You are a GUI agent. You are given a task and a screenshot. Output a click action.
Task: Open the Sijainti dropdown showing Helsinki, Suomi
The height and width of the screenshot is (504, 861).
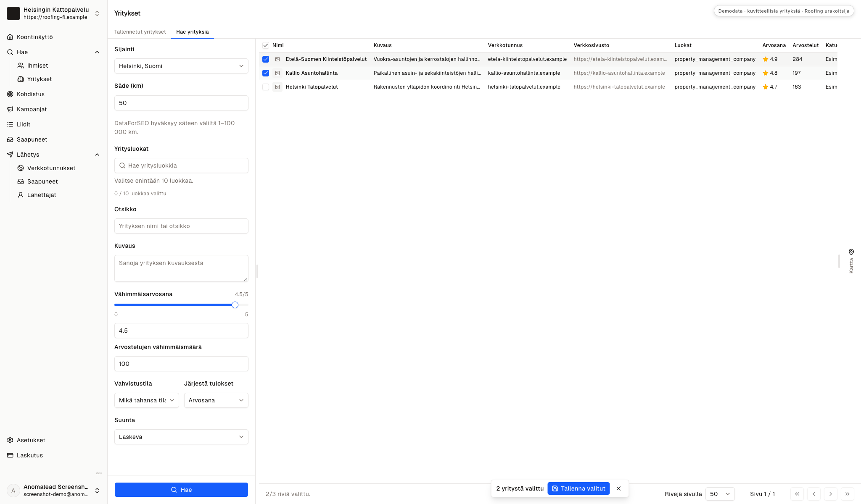point(181,66)
